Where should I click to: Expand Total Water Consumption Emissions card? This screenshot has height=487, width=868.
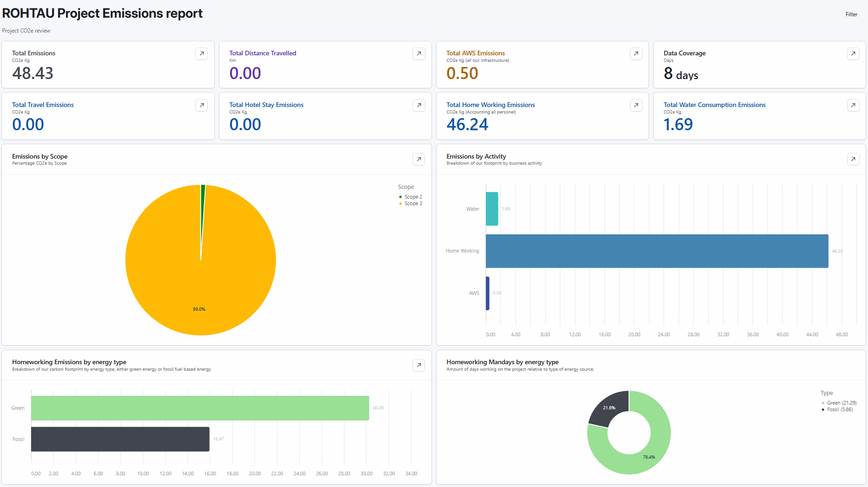[x=853, y=105]
